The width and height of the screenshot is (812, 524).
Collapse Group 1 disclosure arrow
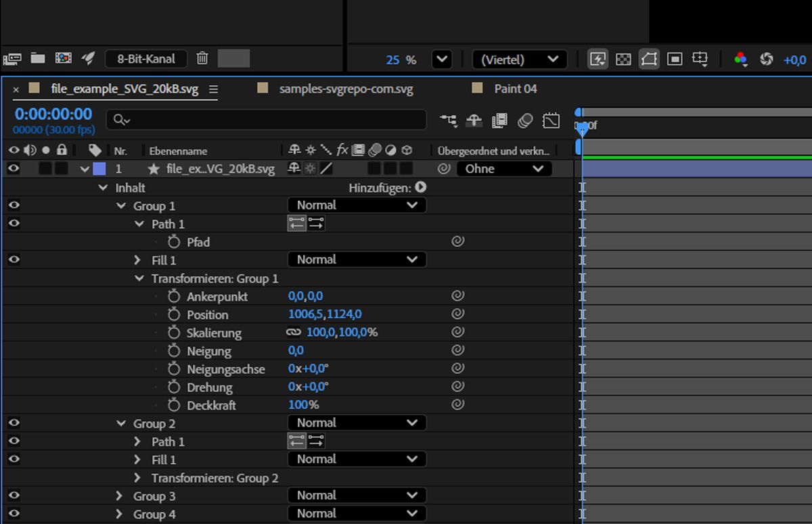tap(121, 206)
